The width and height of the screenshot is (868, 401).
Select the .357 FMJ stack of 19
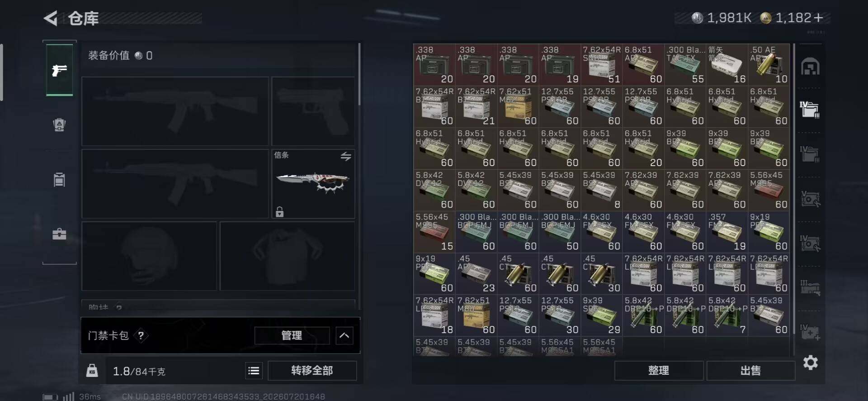point(727,232)
